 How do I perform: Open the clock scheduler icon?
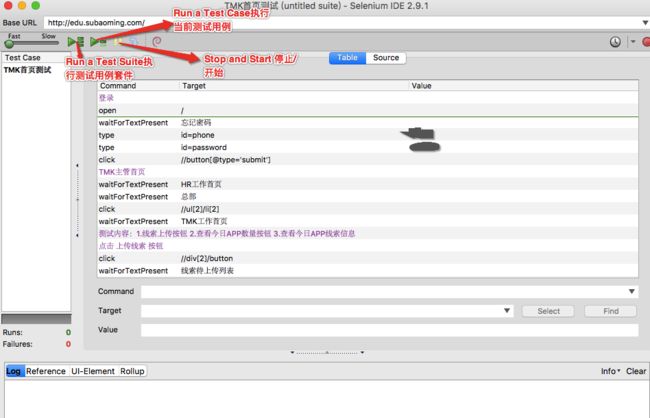pos(615,41)
